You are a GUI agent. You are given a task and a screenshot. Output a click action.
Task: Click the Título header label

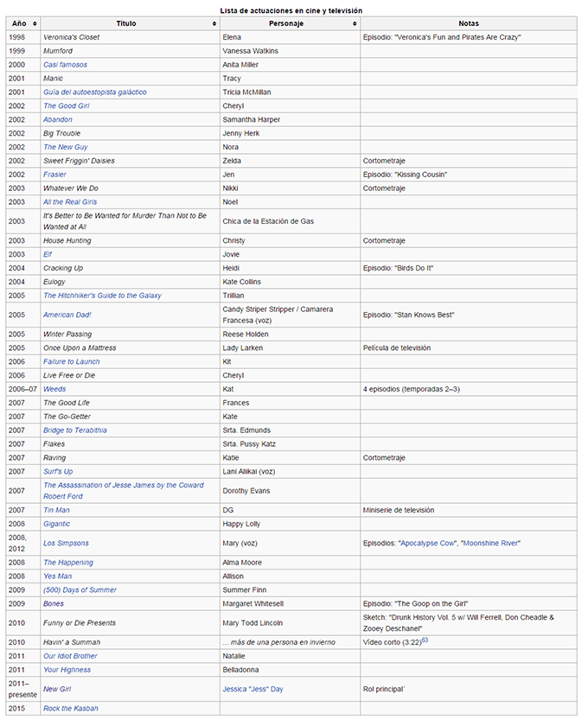pyautogui.click(x=126, y=23)
